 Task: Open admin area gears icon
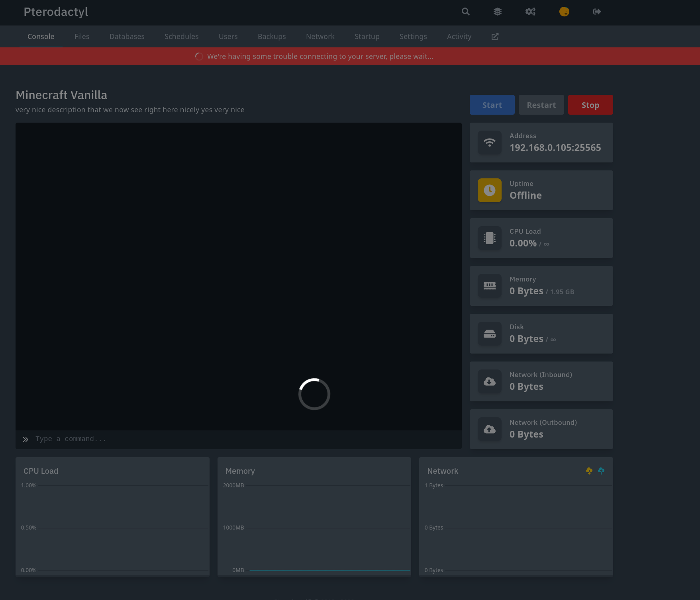pos(530,12)
